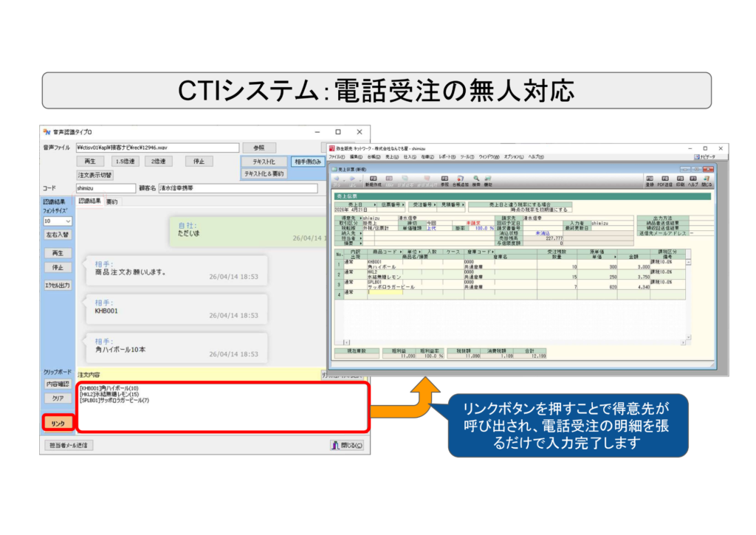Expand the 倉庫コード column arrow
The width and height of the screenshot is (756, 535).
(492, 252)
